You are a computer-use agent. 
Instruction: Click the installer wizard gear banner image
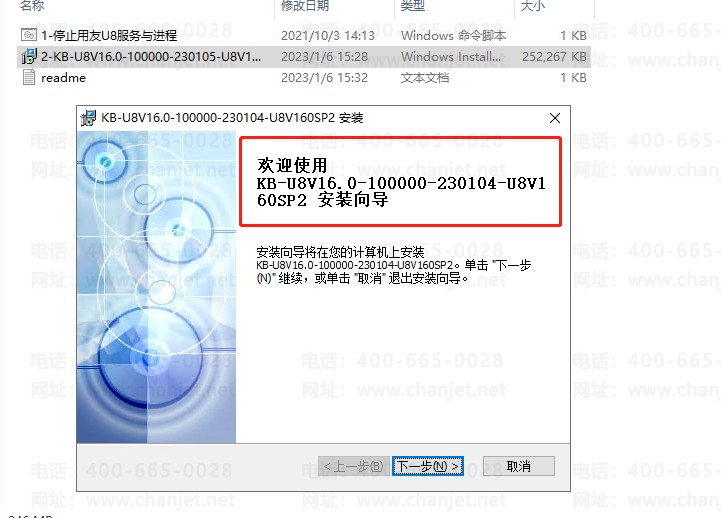tap(156, 287)
